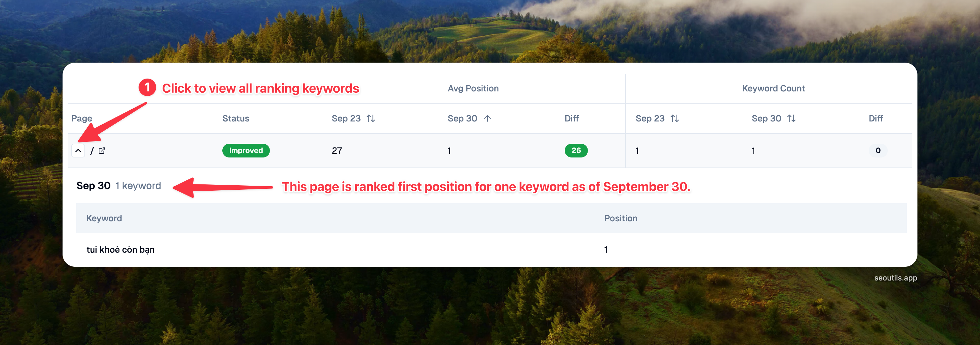Viewport: 980px width, 345px height.
Task: Sort Keyword Count by Sep 30 arrows
Action: (791, 118)
